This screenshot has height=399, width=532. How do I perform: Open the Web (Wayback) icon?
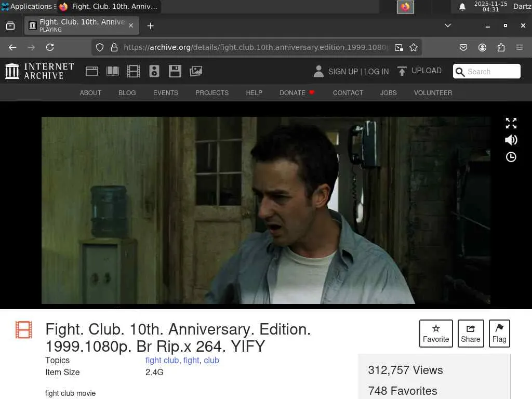pos(92,71)
